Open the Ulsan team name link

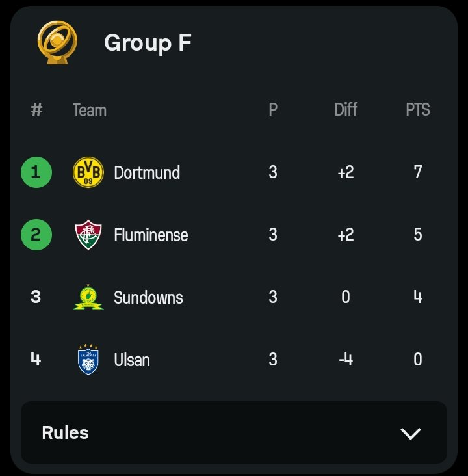132,360
